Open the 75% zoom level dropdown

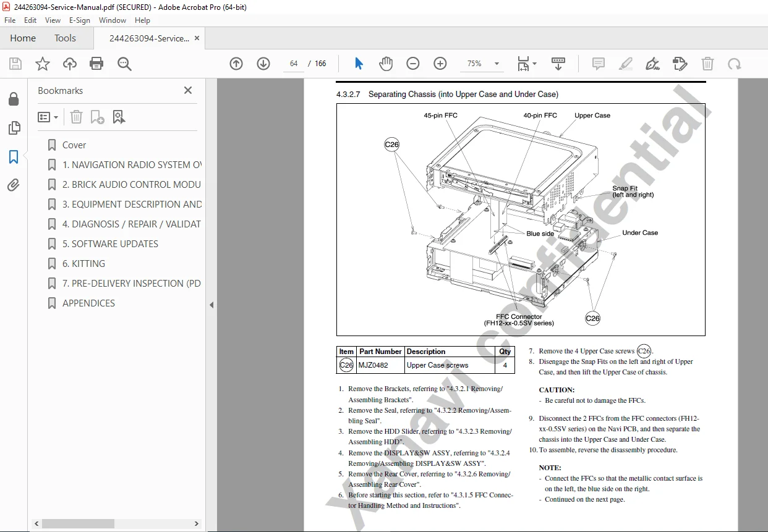coord(483,64)
